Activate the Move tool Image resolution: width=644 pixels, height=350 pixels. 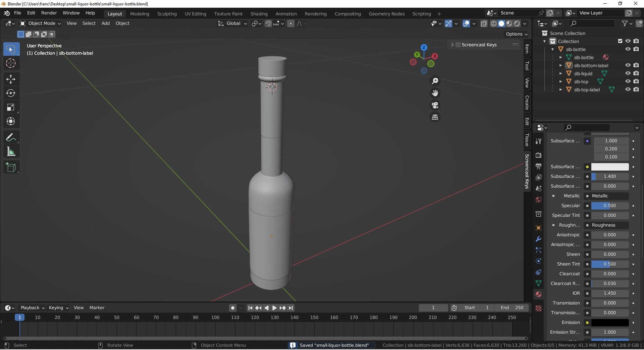11,79
